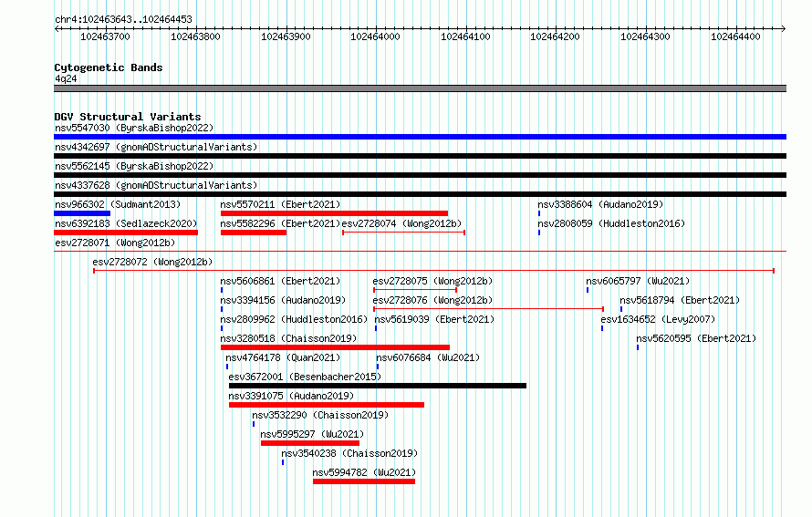
Task: Click ruler position 102464000
Action: [x=376, y=36]
